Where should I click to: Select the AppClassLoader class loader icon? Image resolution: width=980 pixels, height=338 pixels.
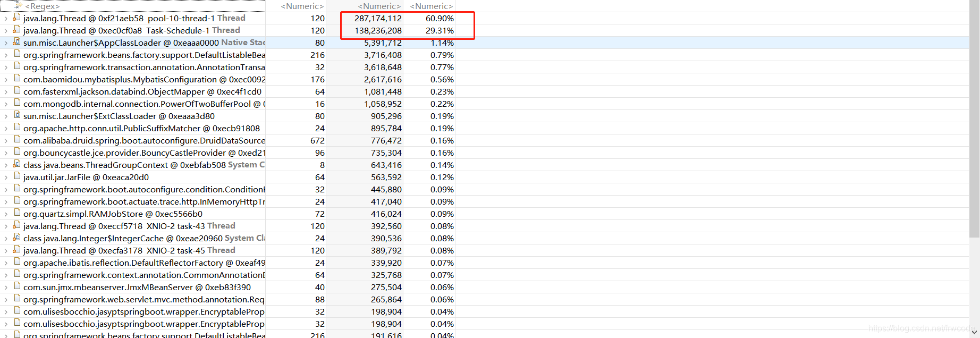click(x=16, y=42)
